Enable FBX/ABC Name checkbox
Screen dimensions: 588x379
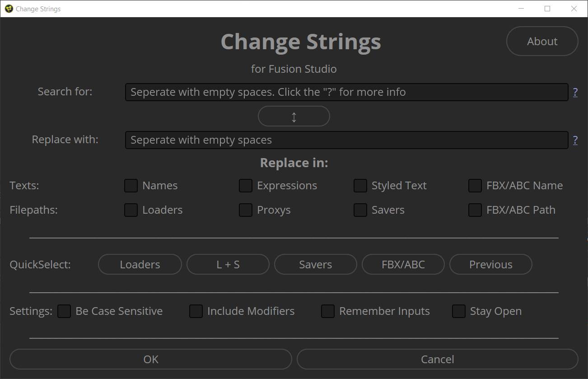pos(475,186)
